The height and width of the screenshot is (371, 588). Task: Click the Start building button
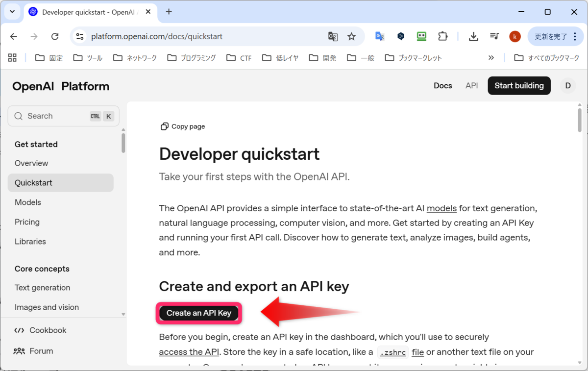pyautogui.click(x=519, y=85)
